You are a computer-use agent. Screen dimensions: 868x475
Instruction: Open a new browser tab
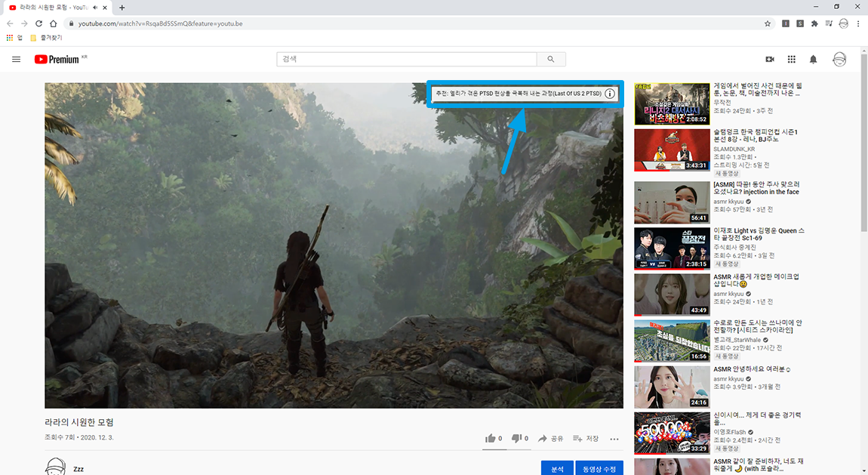coord(122,8)
